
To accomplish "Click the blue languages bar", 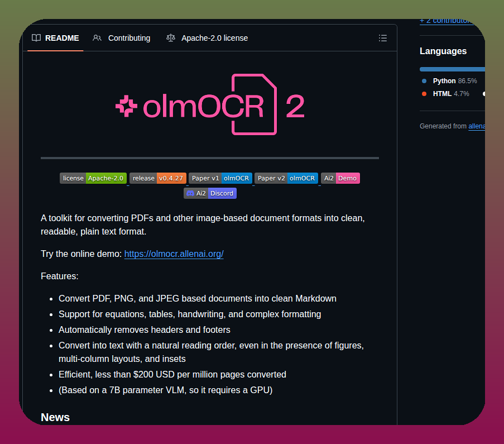I will pyautogui.click(x=452, y=69).
